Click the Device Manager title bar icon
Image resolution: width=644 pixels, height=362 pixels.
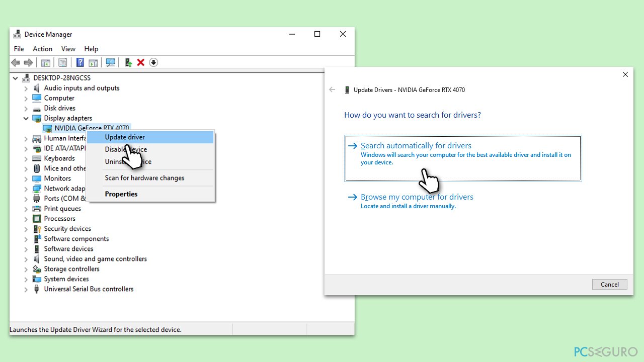17,34
